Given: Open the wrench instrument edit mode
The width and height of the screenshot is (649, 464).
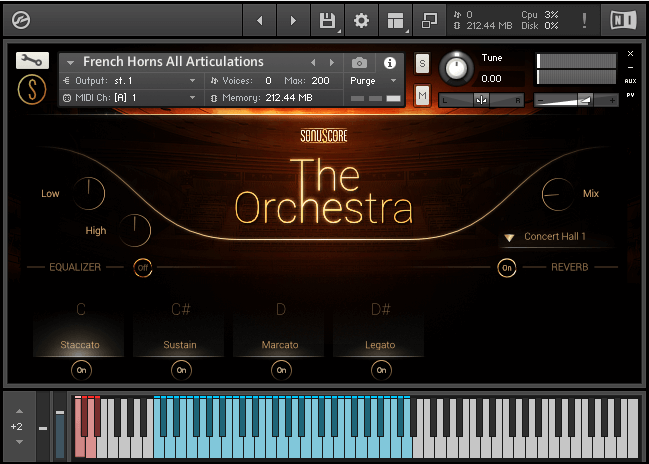Looking at the screenshot, I should point(31,60).
